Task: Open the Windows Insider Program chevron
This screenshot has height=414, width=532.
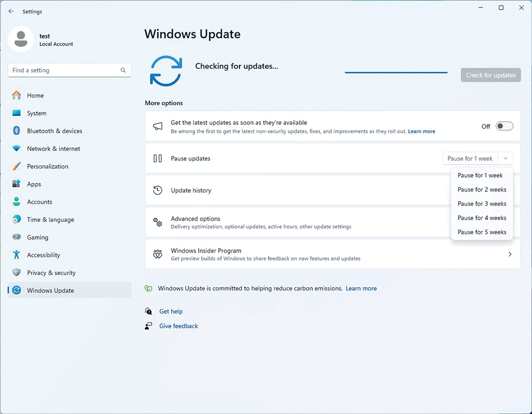Action: [x=510, y=254]
